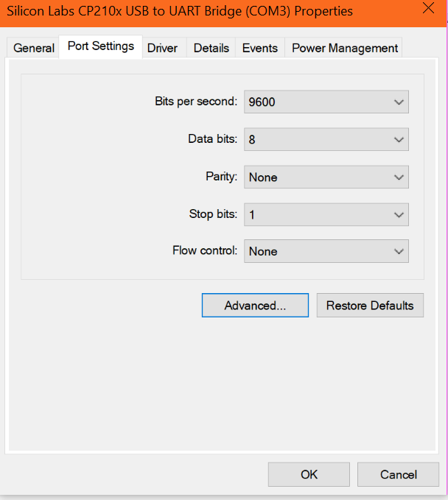
Task: Open the Flow control dropdown
Action: [x=326, y=251]
